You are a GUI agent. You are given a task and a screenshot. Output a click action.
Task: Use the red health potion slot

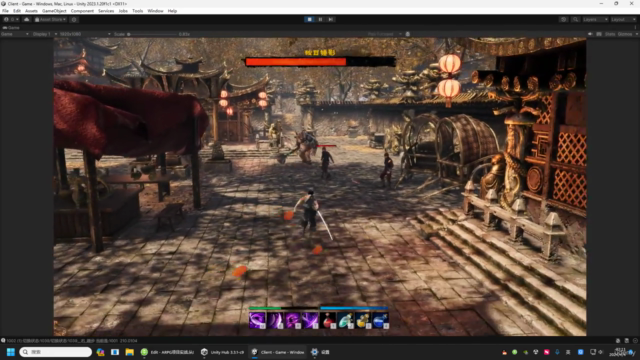[x=328, y=320]
